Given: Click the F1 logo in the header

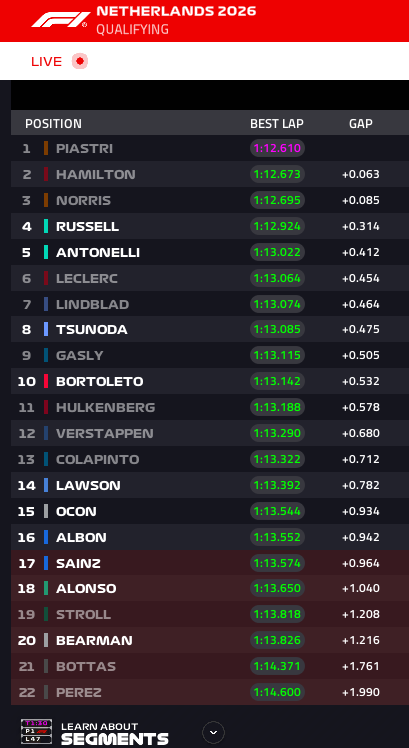Looking at the screenshot, I should (60, 20).
